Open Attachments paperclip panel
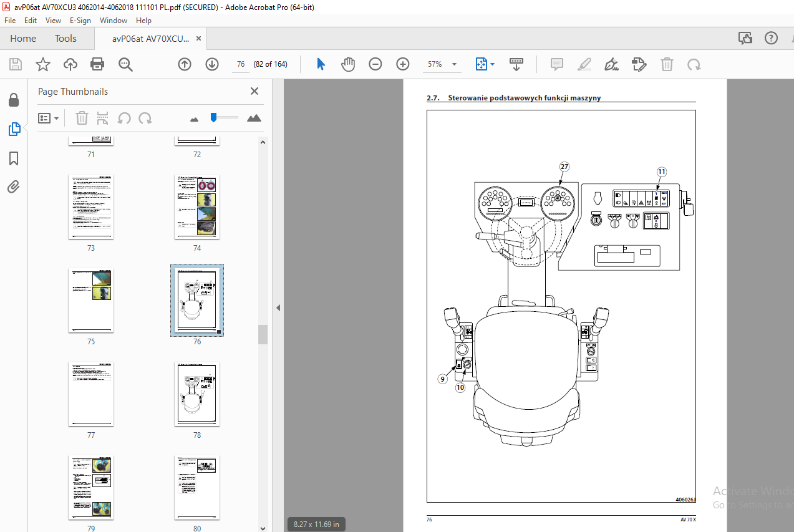 [x=14, y=186]
